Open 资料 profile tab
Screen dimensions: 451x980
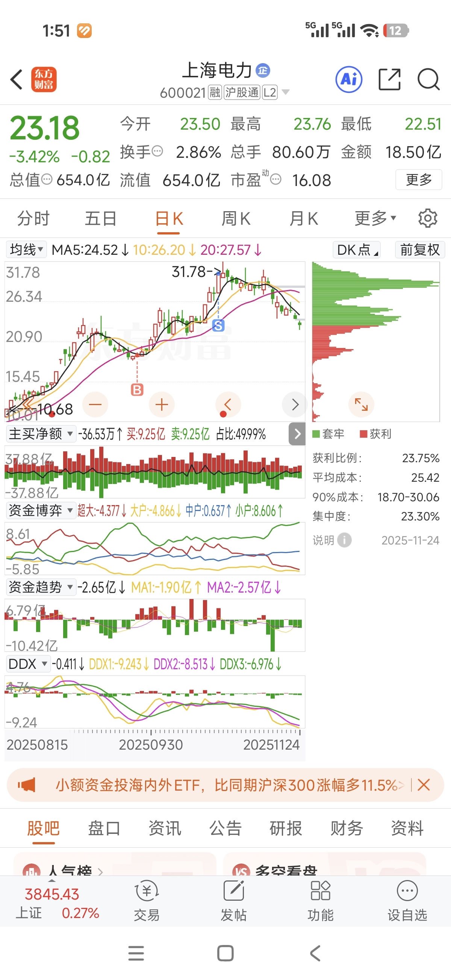[x=407, y=828]
